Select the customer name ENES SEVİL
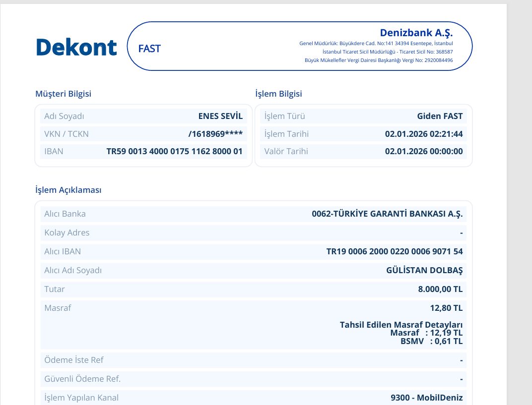Image resolution: width=532 pixels, height=405 pixels. point(220,116)
